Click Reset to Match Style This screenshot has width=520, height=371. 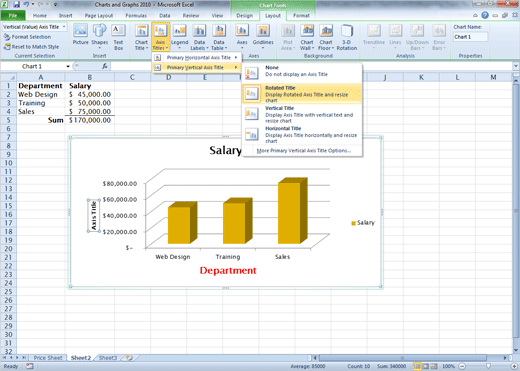(31, 47)
